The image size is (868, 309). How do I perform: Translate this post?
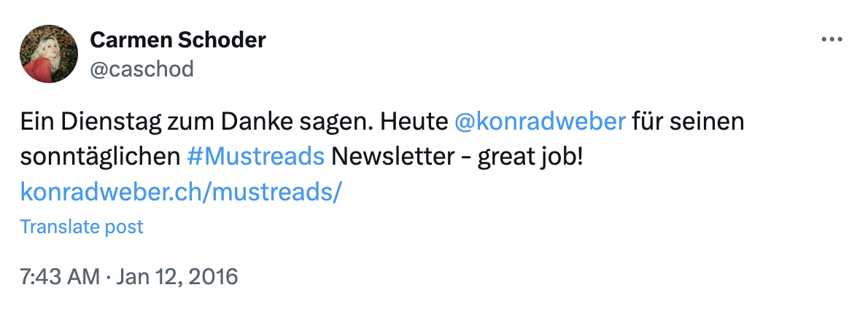click(x=82, y=227)
